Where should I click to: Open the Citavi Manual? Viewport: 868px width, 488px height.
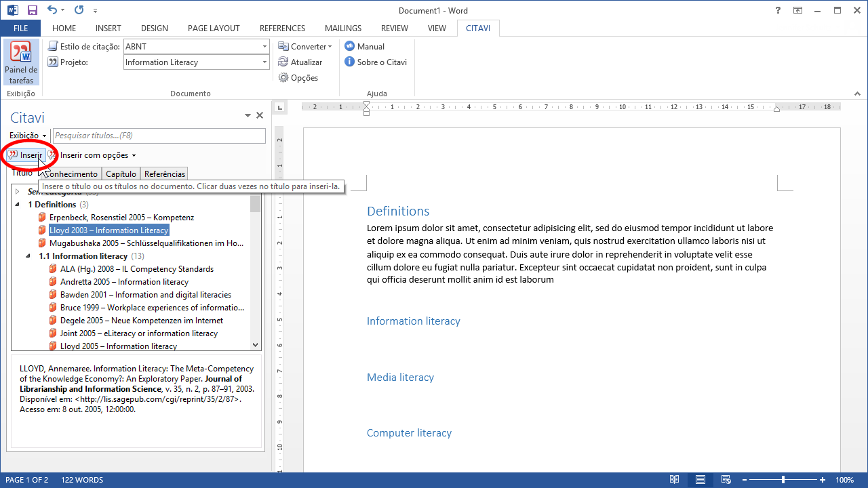click(x=365, y=47)
